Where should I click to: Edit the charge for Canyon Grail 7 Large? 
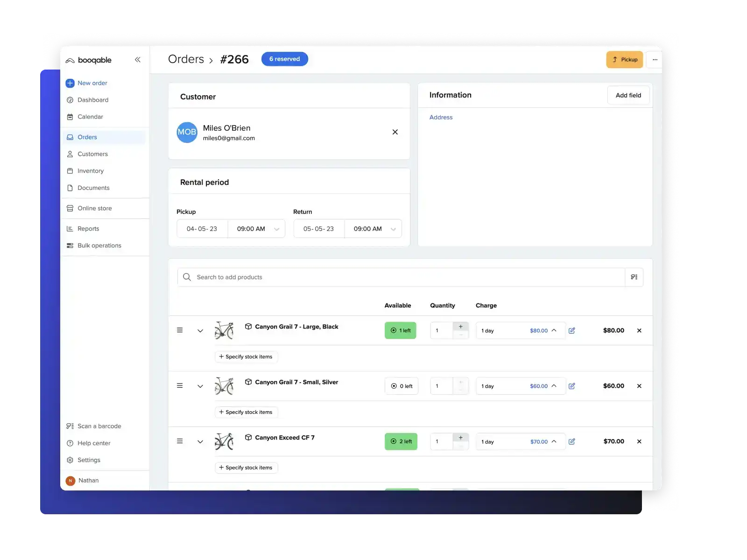pos(571,330)
